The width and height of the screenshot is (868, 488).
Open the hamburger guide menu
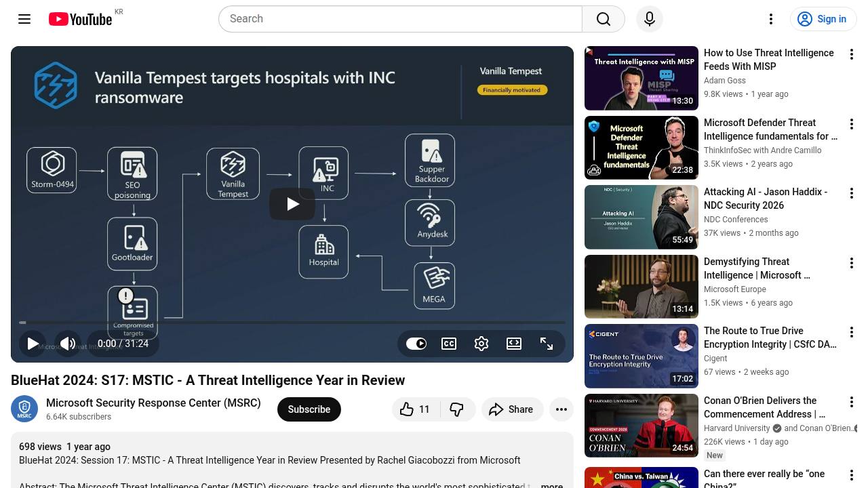tap(24, 19)
